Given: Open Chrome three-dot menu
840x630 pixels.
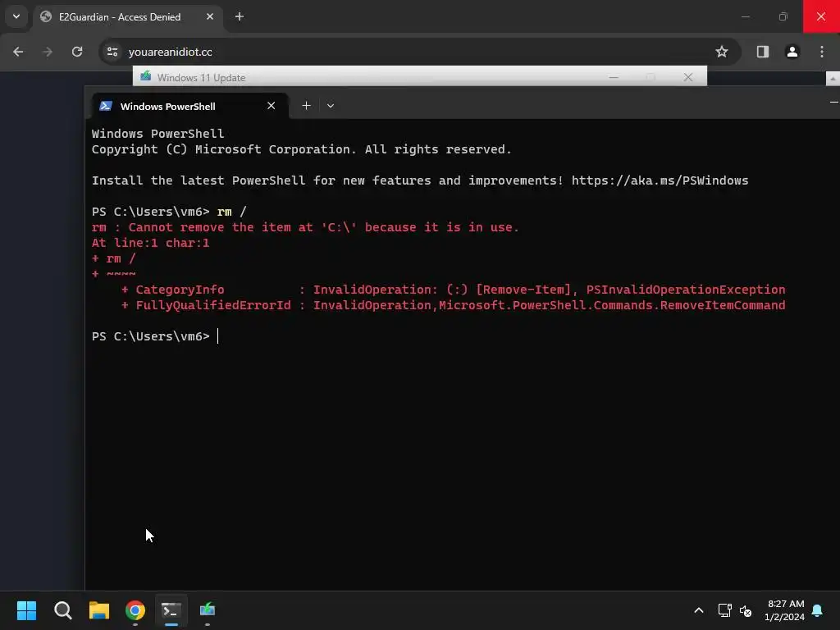Looking at the screenshot, I should pos(822,52).
